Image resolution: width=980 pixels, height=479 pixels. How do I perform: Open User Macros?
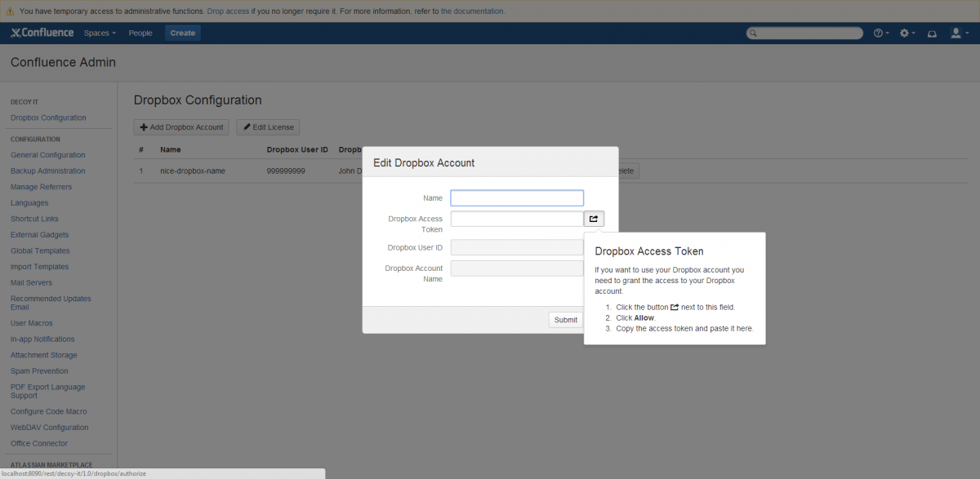coord(32,323)
